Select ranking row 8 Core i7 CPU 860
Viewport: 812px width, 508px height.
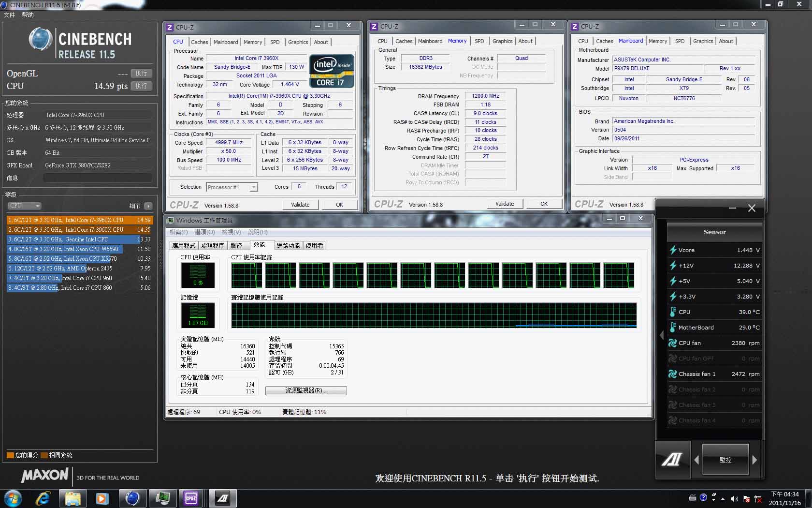[x=79, y=288]
